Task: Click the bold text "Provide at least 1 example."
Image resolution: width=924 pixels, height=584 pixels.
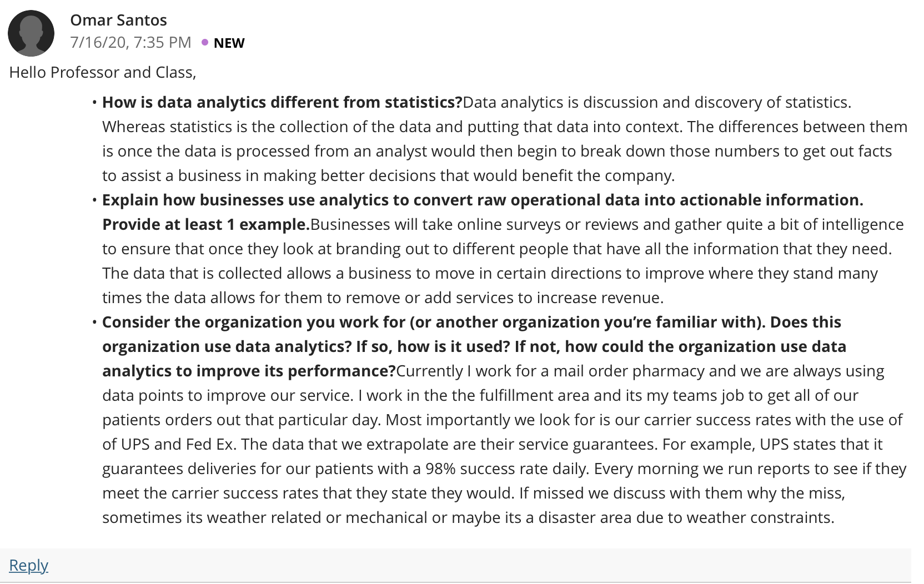Action: click(206, 224)
